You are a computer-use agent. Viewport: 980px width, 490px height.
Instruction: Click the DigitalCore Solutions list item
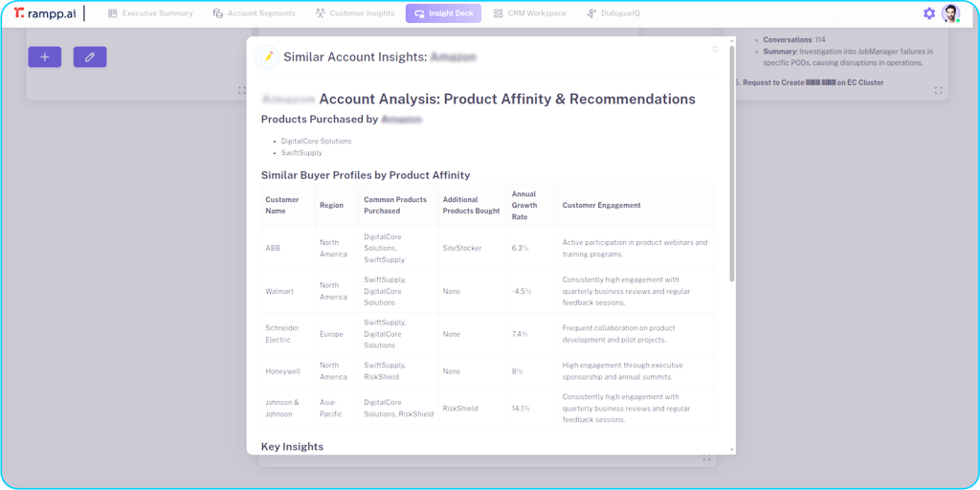click(x=316, y=141)
